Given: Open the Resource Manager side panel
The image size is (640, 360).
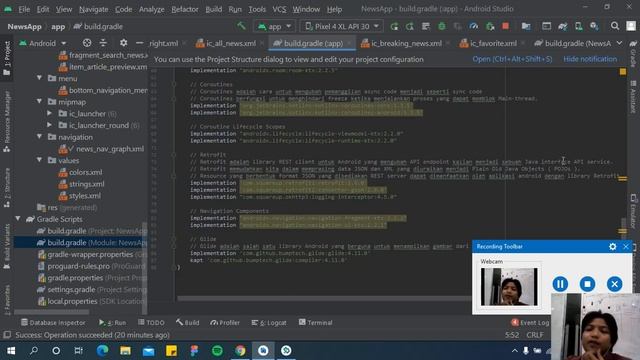Looking at the screenshot, I should click(x=7, y=122).
